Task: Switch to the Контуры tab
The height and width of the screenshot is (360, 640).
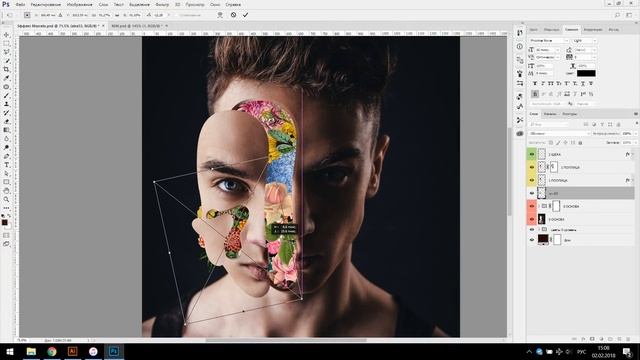Action: (569, 114)
